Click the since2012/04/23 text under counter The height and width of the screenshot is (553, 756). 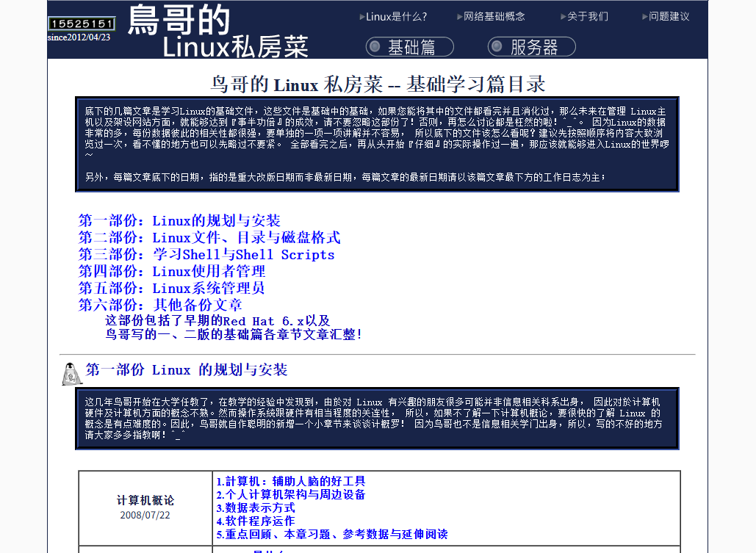tap(79, 37)
